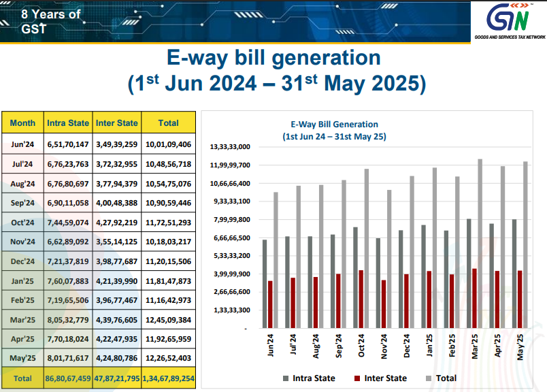Click the Oct'24 Inter State red bar
The image size is (547, 392).
pyautogui.click(x=361, y=299)
